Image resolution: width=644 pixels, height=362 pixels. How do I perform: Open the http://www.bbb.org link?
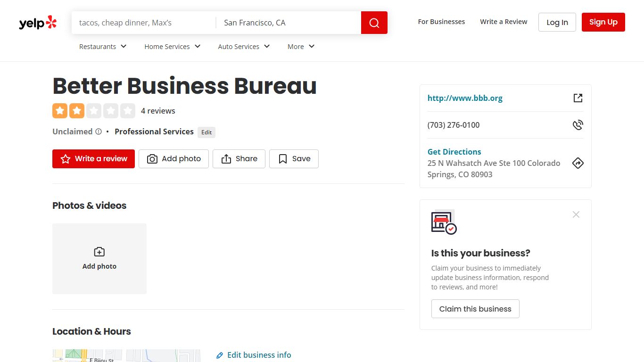465,98
